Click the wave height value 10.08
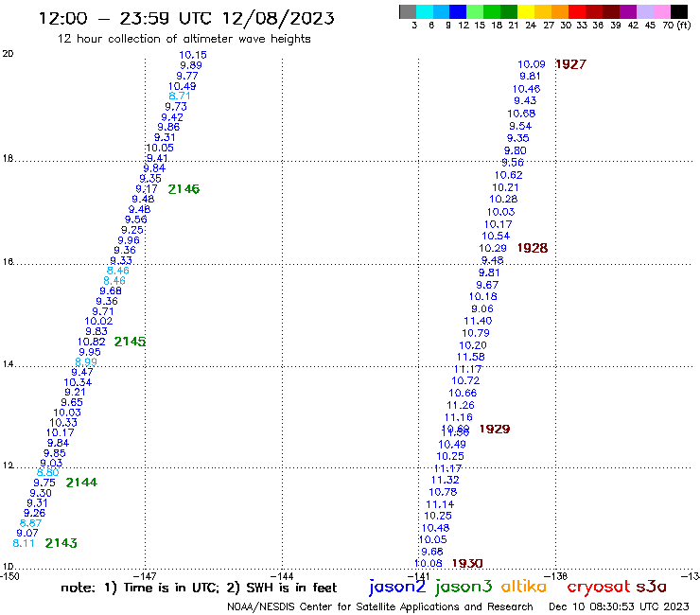 point(429,564)
